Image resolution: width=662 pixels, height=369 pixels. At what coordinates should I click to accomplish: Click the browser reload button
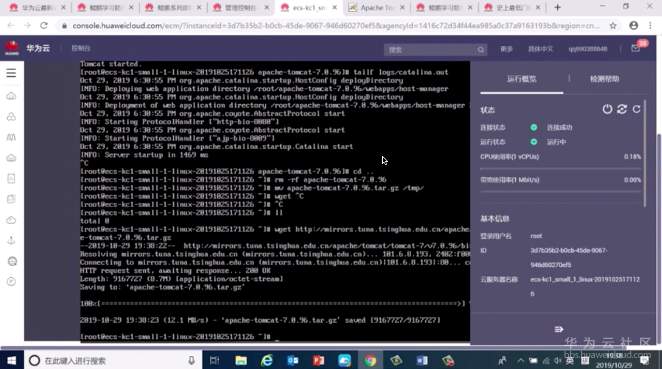pos(44,26)
